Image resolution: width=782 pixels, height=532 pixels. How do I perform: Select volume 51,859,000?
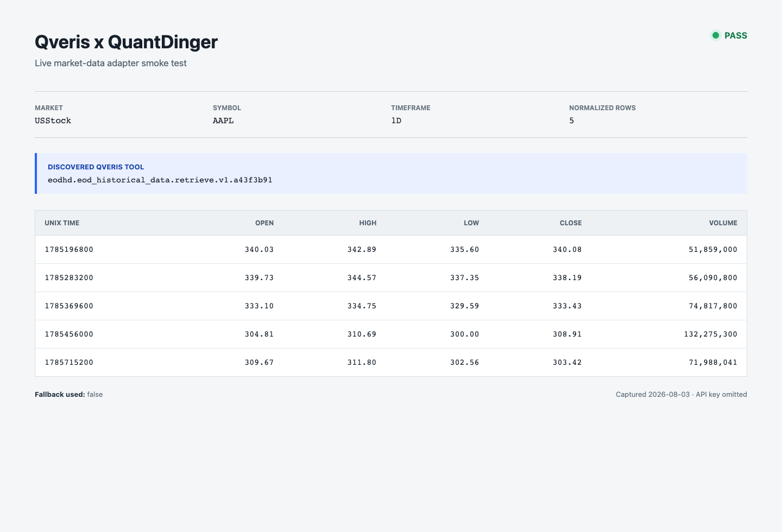click(713, 250)
